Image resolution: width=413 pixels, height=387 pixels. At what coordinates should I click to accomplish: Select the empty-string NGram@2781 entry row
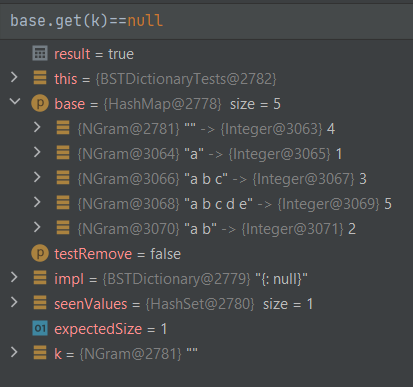coord(206,129)
